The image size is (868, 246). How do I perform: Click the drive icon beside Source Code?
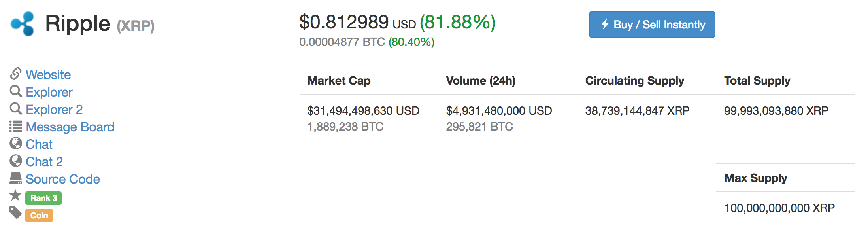point(16,178)
